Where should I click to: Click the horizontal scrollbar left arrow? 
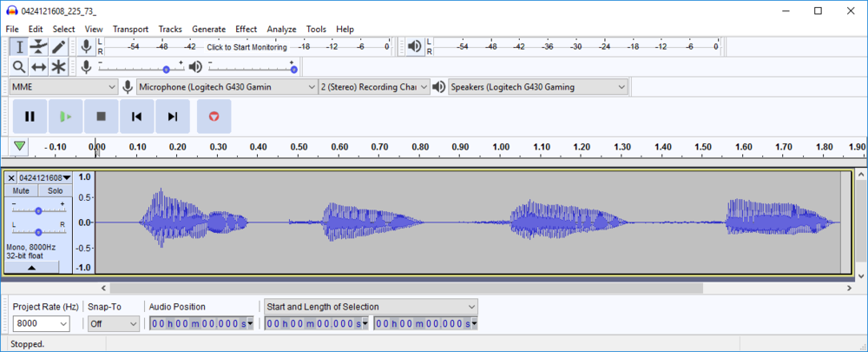click(103, 289)
